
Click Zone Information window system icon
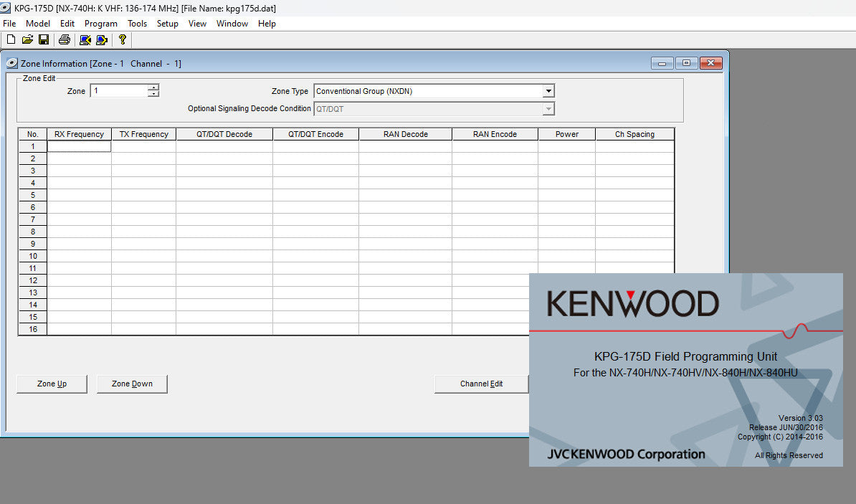coord(12,63)
